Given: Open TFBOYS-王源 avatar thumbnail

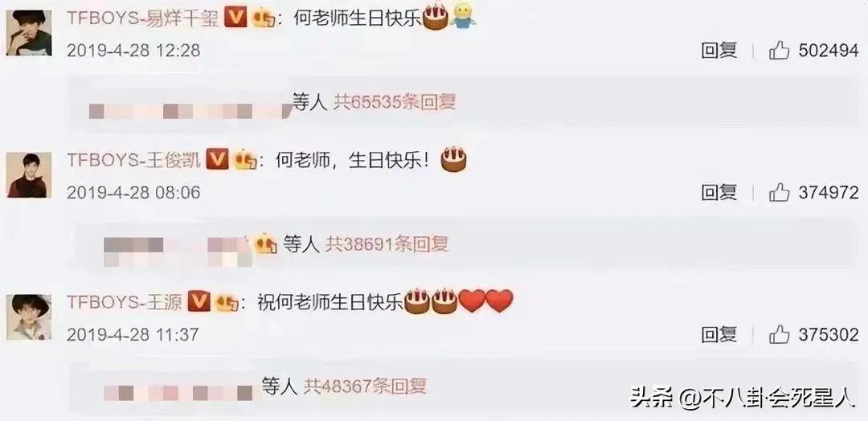Looking at the screenshot, I should point(29,317).
